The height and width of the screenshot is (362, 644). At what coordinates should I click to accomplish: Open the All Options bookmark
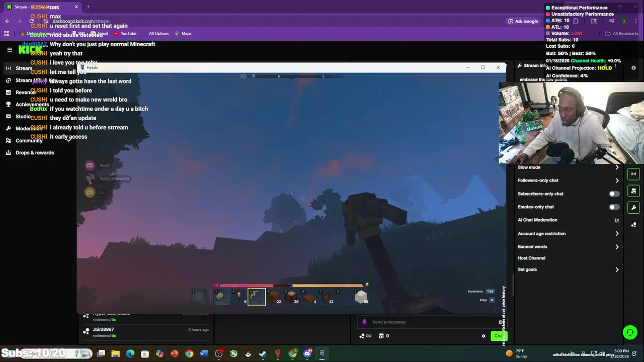158,34
